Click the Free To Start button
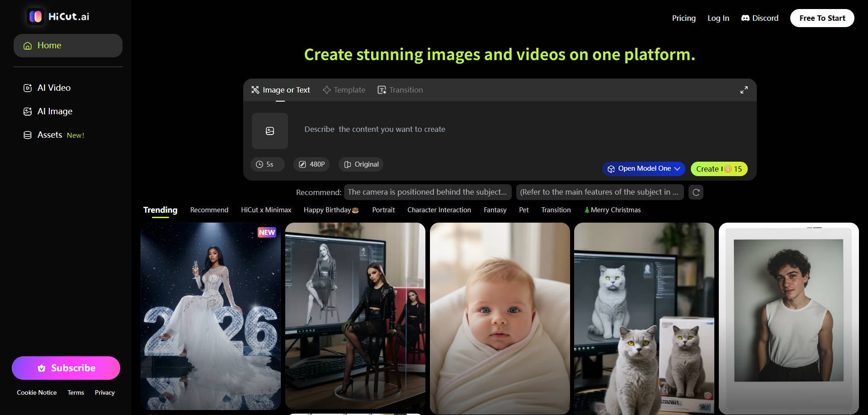 [822, 18]
